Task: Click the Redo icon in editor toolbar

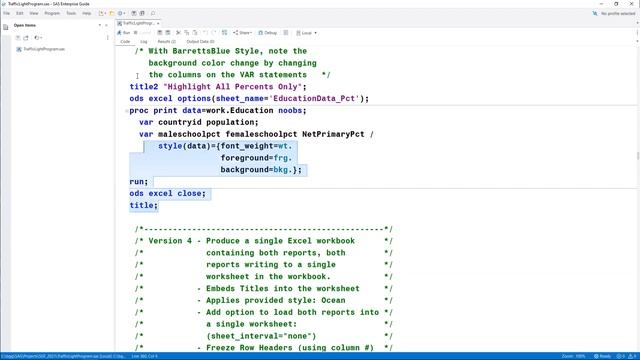Action: 213,33
